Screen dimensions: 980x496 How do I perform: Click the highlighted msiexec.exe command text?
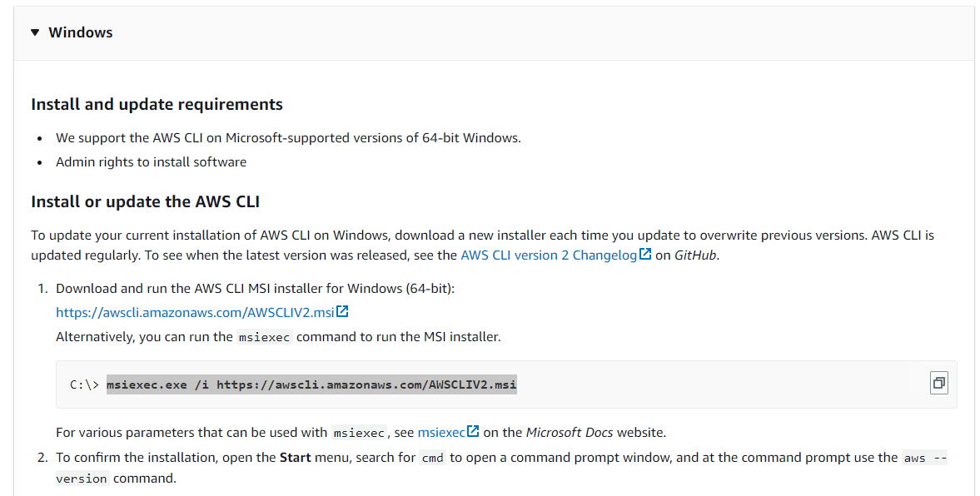(x=311, y=384)
